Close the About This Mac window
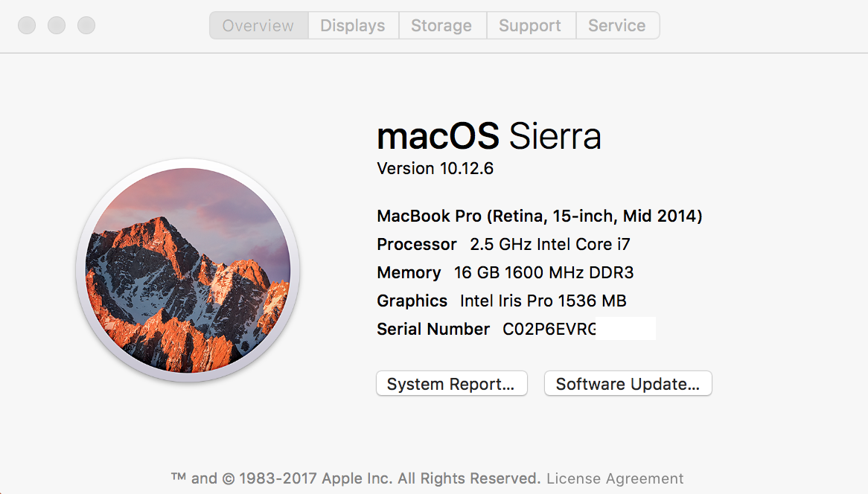Screen dimensions: 868x494 pyautogui.click(x=27, y=25)
